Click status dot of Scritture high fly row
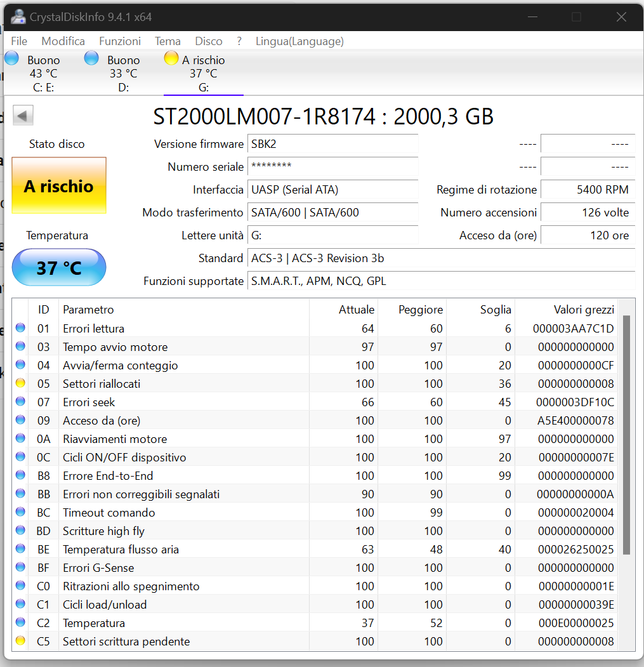The height and width of the screenshot is (667, 644). coord(20,530)
